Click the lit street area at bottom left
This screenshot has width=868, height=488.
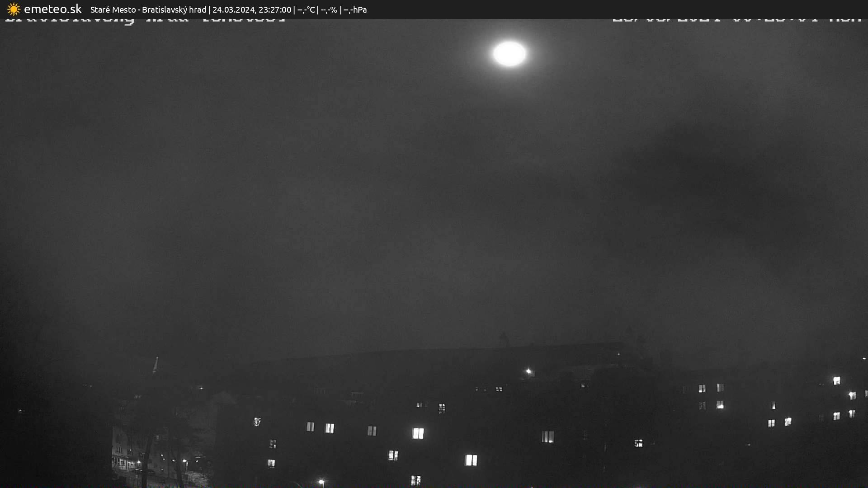pyautogui.click(x=158, y=465)
